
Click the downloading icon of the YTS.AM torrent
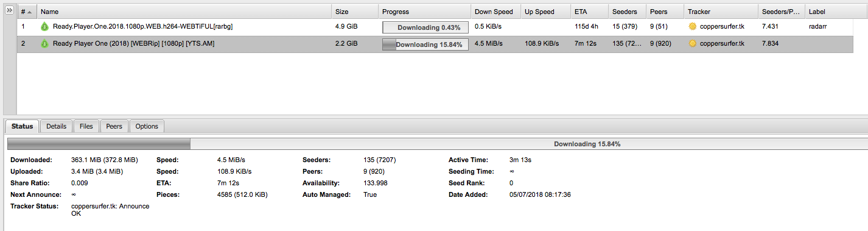(44, 44)
